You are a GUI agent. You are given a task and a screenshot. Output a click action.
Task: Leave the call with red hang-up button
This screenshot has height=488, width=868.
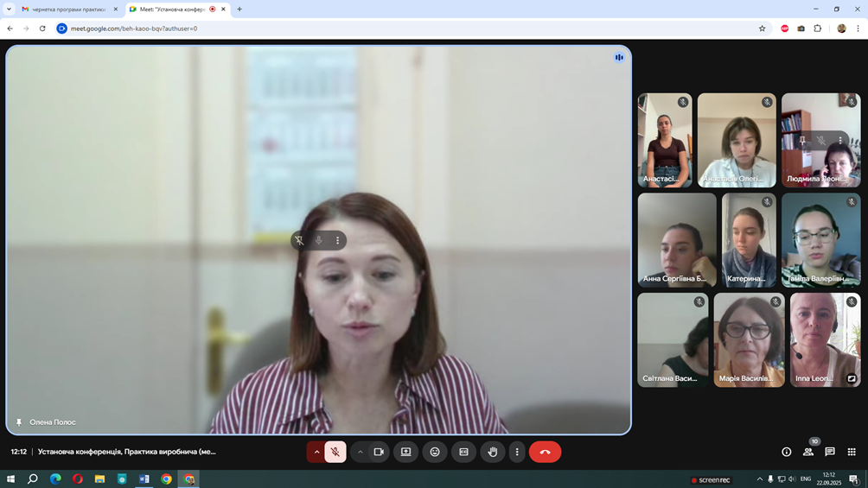tap(545, 452)
